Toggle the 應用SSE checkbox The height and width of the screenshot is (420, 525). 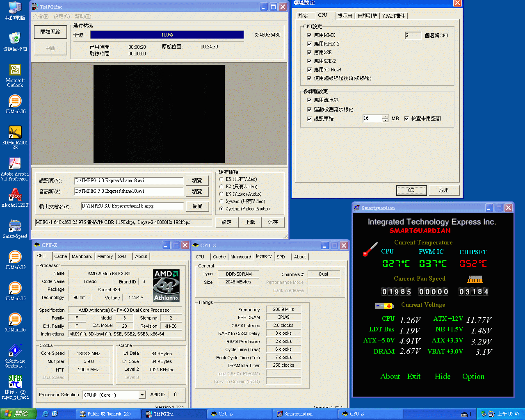[x=309, y=52]
